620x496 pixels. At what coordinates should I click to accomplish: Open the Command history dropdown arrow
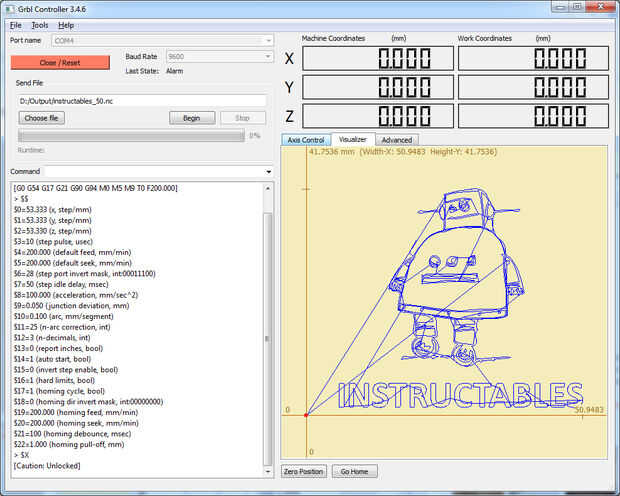pos(269,172)
